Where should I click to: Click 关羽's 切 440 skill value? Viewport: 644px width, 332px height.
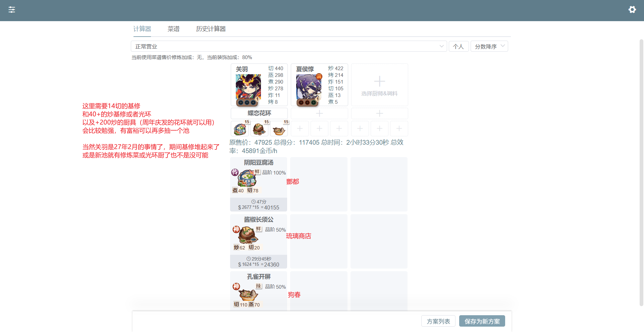[276, 68]
